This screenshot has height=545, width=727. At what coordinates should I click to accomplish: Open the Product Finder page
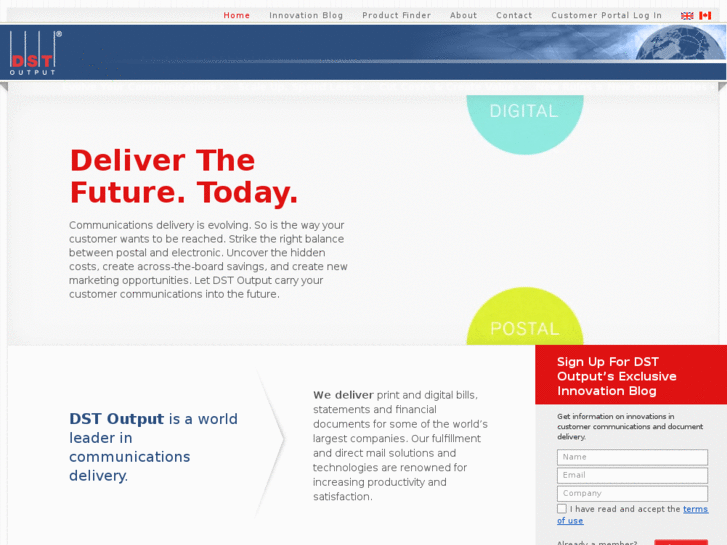click(396, 15)
